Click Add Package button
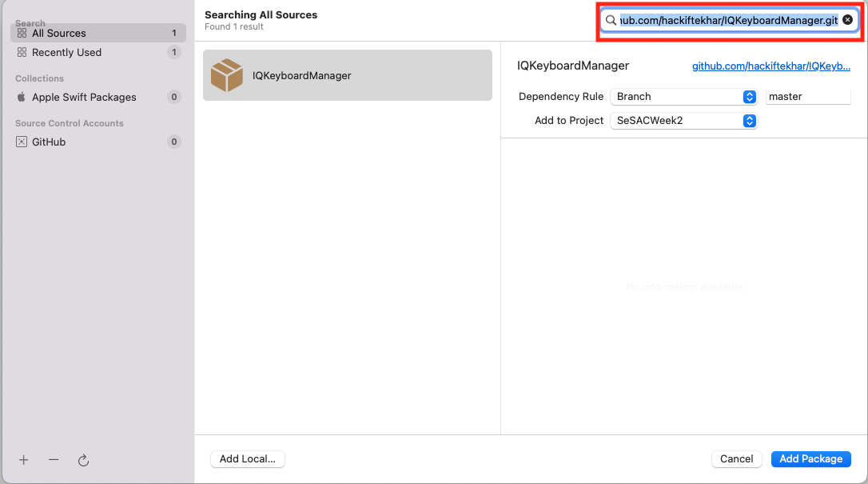The image size is (868, 484). [x=811, y=459]
